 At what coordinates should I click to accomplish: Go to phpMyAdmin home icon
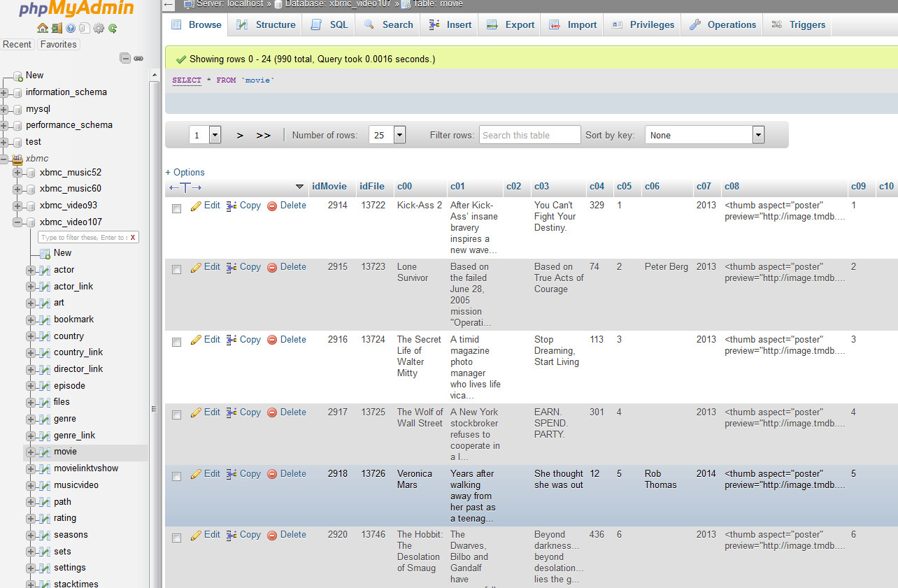click(43, 29)
